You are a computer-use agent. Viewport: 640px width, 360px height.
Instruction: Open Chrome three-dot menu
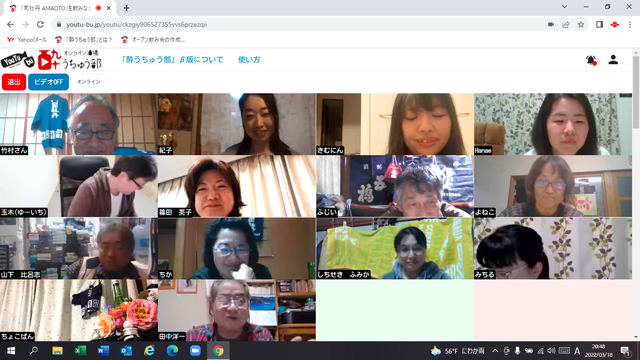[x=630, y=24]
